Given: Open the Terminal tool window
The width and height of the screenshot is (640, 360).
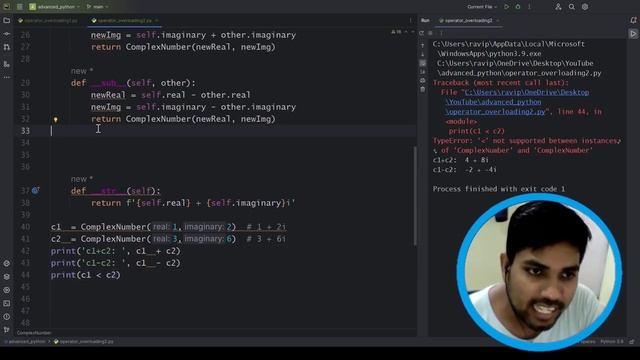Looking at the screenshot, I should pos(7,303).
